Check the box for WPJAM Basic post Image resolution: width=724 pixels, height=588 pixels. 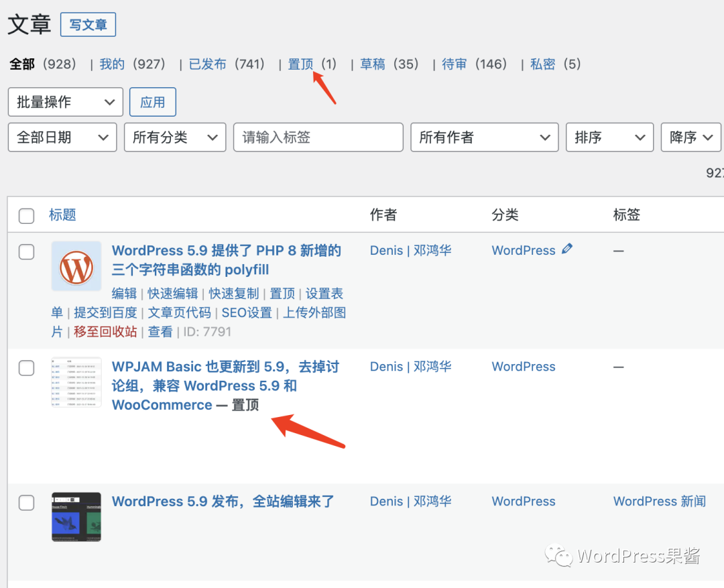[26, 368]
